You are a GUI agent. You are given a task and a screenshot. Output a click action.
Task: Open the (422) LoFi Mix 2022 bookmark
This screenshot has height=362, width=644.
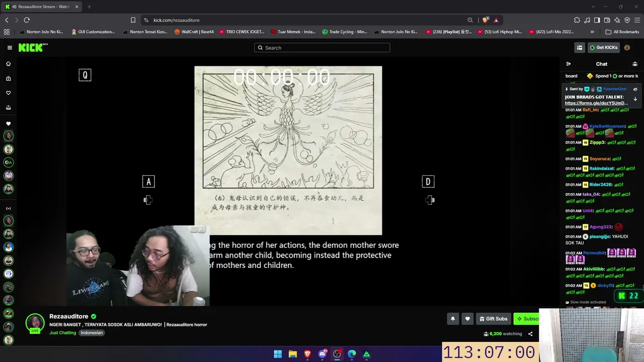(x=551, y=32)
